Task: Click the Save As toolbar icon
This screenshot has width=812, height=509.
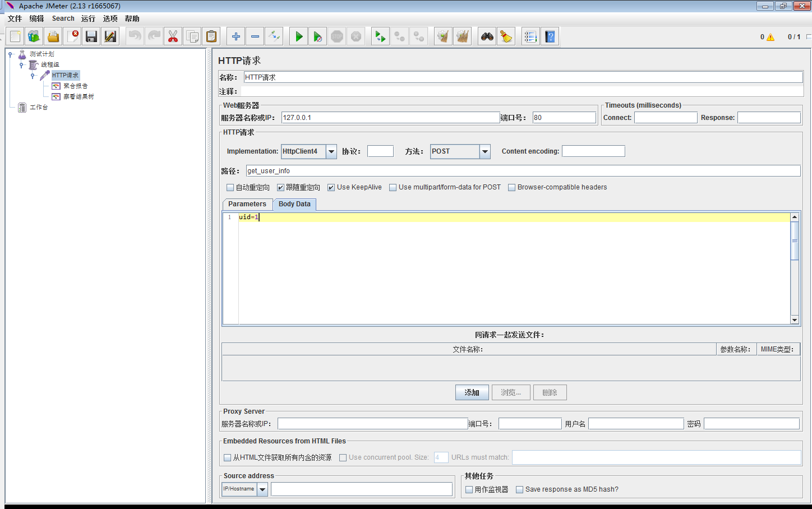Action: point(110,36)
